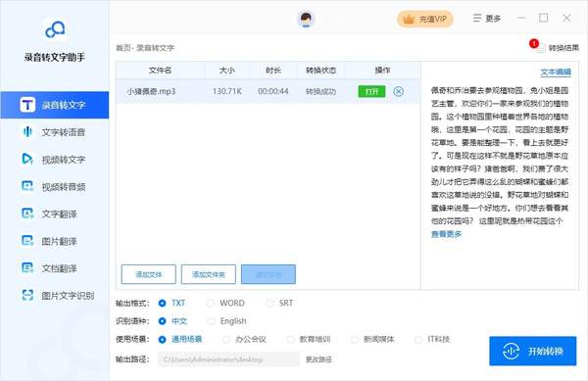This screenshot has height=381, width=588.
Task: Open the 更多 hamburger menu icon
Action: pyautogui.click(x=476, y=18)
